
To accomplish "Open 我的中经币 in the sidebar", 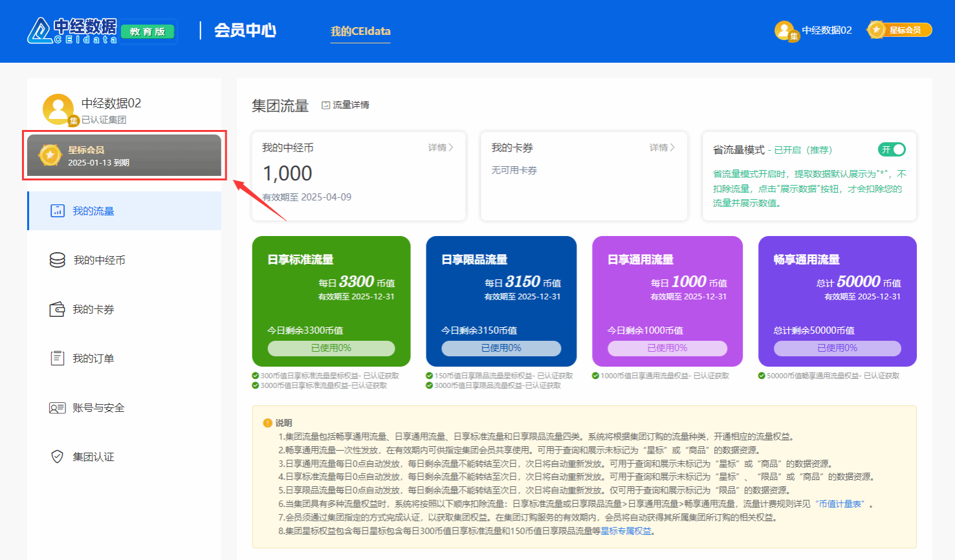I will coord(124,260).
